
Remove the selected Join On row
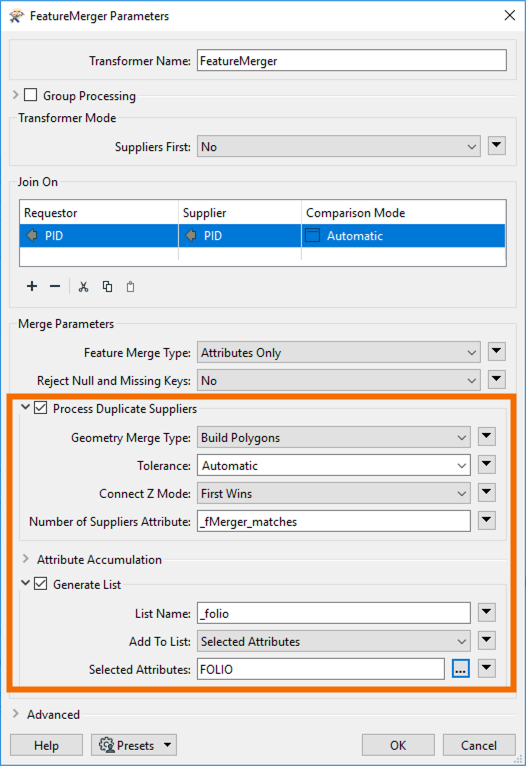tap(55, 286)
